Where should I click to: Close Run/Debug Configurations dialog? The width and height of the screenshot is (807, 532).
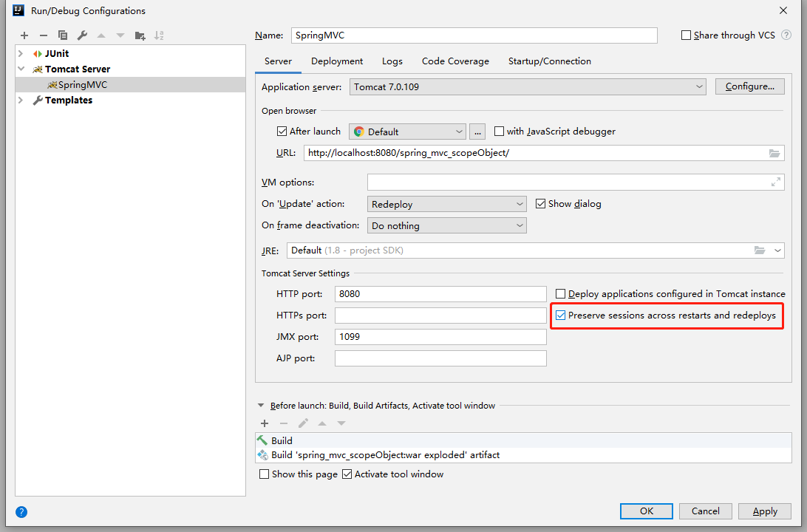[783, 10]
